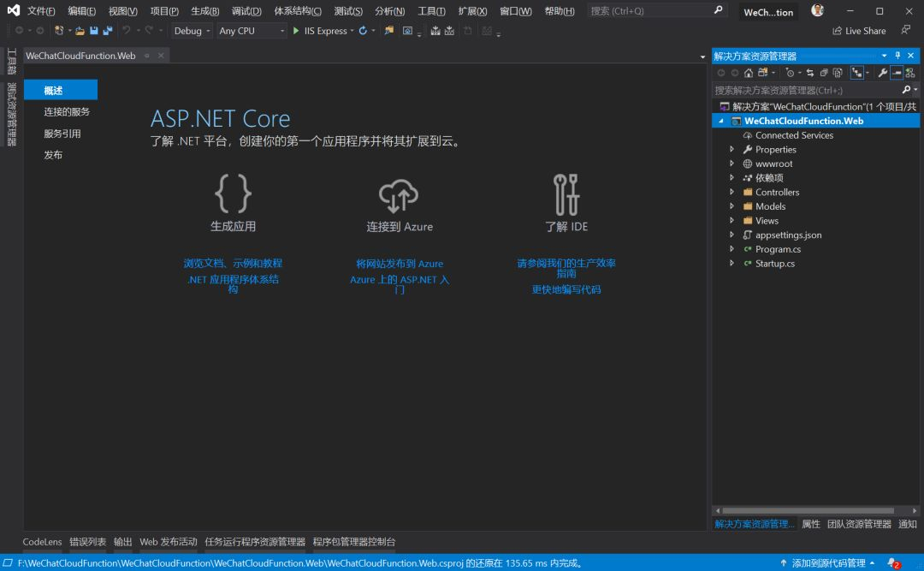Click the Live Share button
The width and height of the screenshot is (924, 571).
tap(859, 31)
